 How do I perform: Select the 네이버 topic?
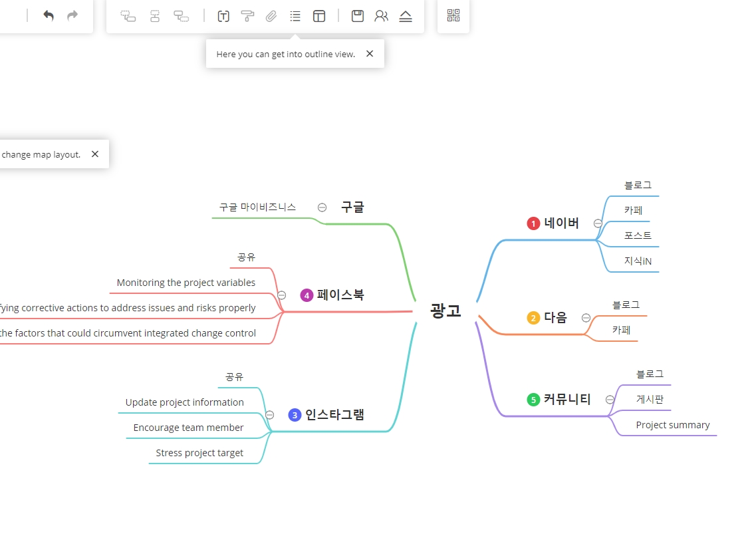(561, 223)
